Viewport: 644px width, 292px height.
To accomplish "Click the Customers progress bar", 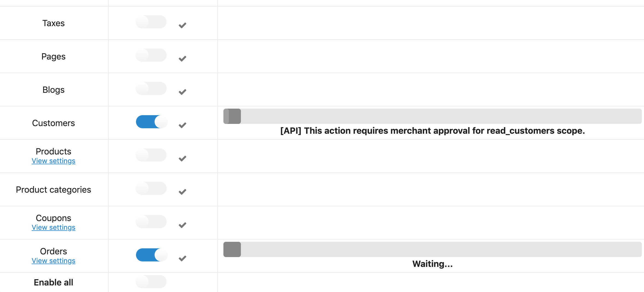I will (432, 116).
